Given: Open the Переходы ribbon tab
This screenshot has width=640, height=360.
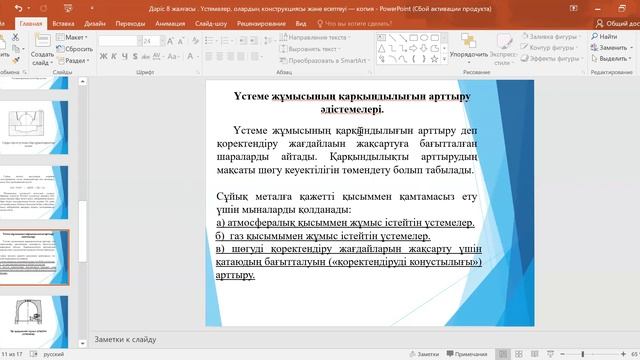Looking at the screenshot, I should [x=130, y=24].
